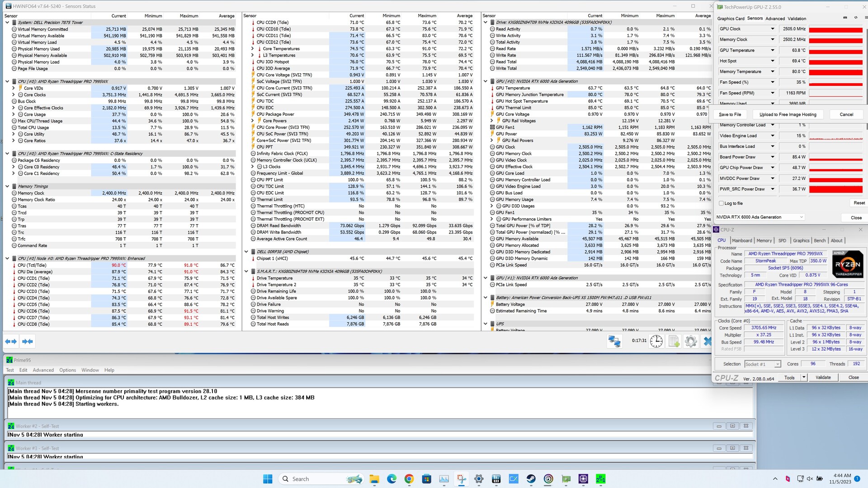This screenshot has width=868, height=488.
Task: Show hidden system tray icons
Action: [775, 479]
